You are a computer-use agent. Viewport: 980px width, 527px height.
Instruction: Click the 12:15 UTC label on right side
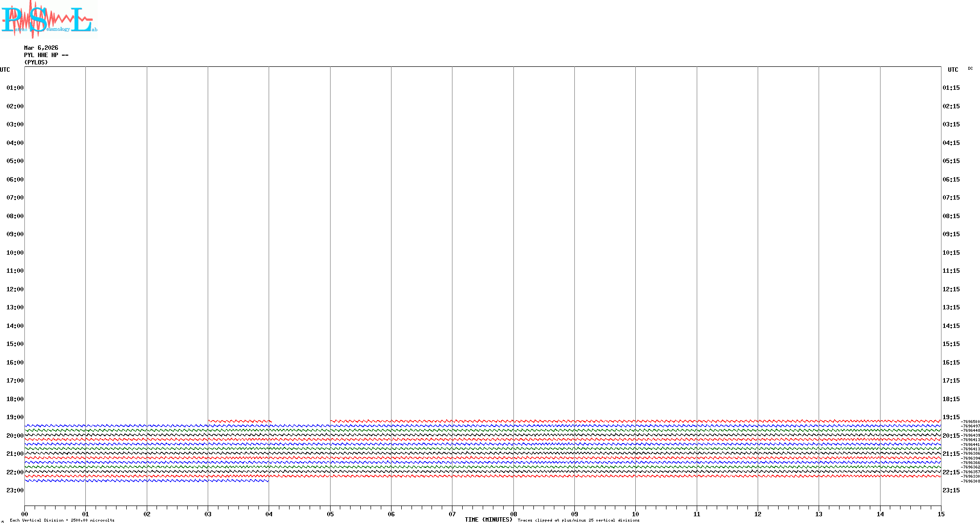pos(951,289)
